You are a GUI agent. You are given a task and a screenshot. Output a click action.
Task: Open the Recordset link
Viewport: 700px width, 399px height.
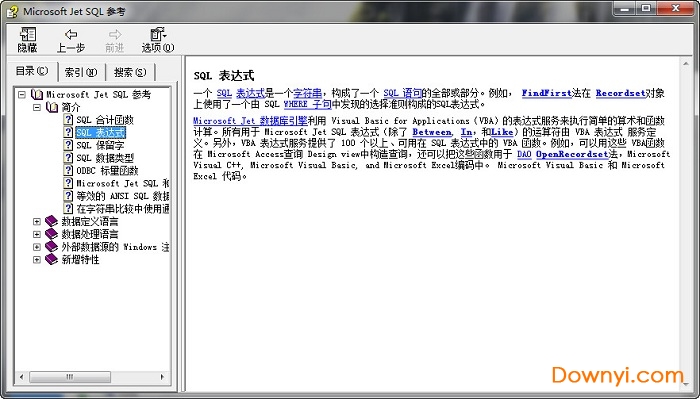621,93
